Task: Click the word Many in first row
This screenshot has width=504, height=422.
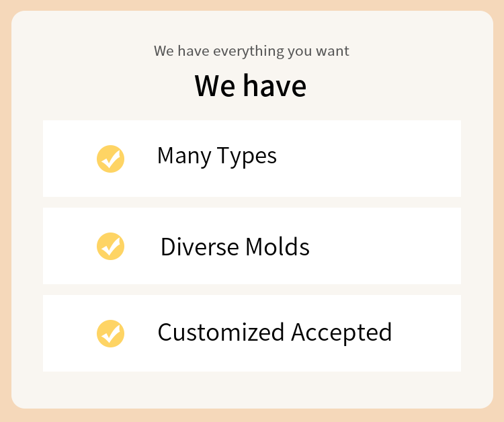Action: 184,157
